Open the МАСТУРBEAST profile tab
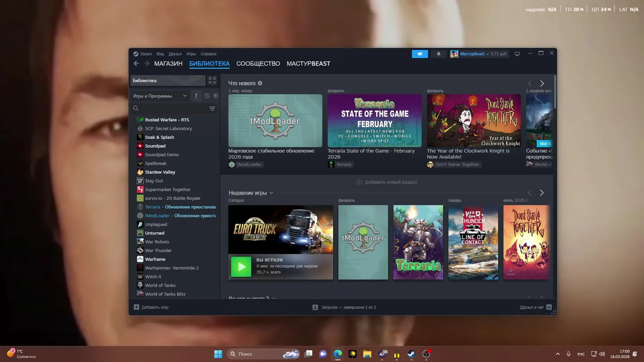 308,64
